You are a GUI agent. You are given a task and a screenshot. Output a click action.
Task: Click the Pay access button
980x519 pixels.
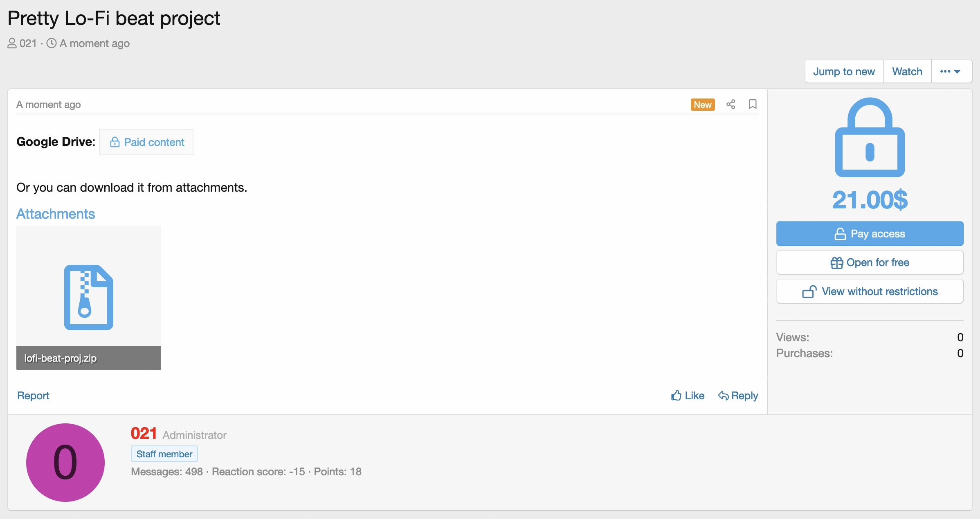[x=870, y=234]
